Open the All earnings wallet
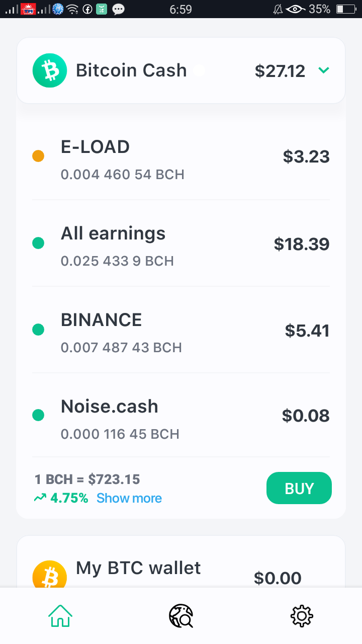 pyautogui.click(x=181, y=244)
